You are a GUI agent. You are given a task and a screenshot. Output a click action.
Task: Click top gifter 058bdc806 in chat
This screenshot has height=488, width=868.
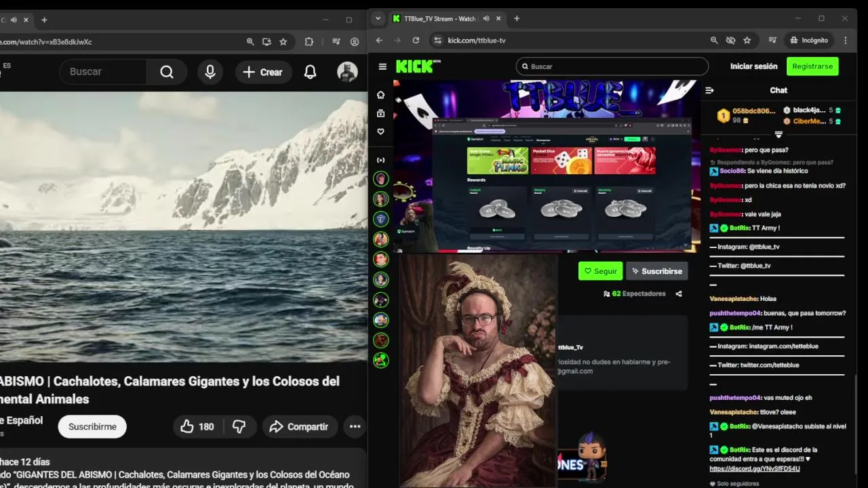pos(753,110)
